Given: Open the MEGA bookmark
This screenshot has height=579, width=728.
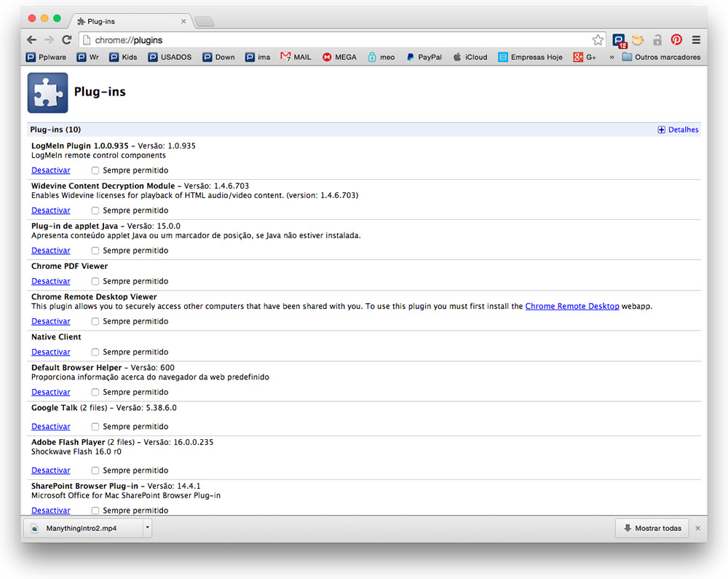Looking at the screenshot, I should tap(339, 57).
